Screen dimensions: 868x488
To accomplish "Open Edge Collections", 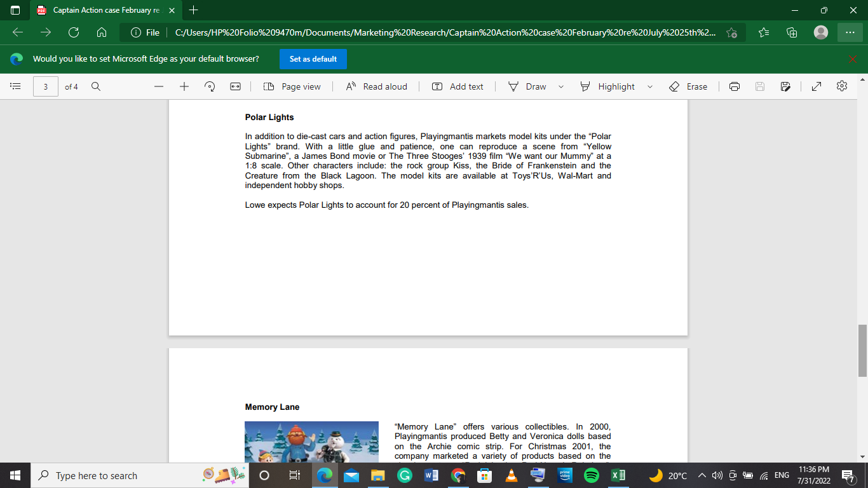I will (x=792, y=32).
